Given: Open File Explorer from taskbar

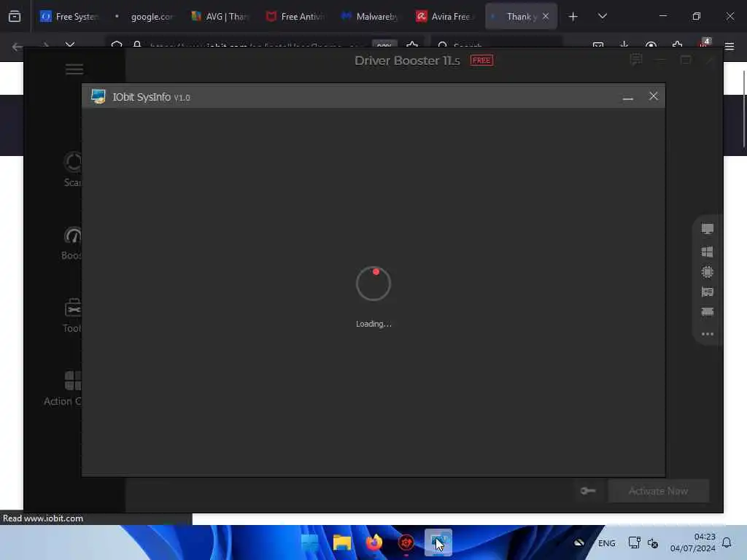Looking at the screenshot, I should click(x=342, y=542).
